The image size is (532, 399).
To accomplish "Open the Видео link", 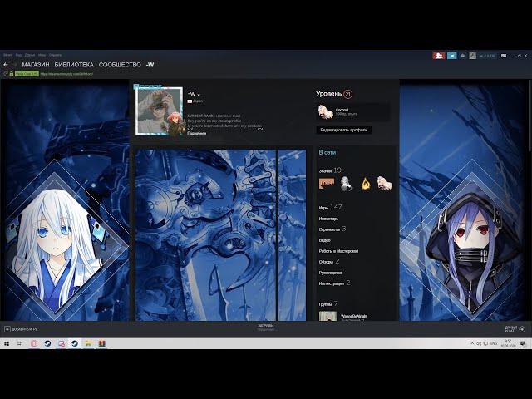I will click(x=325, y=240).
